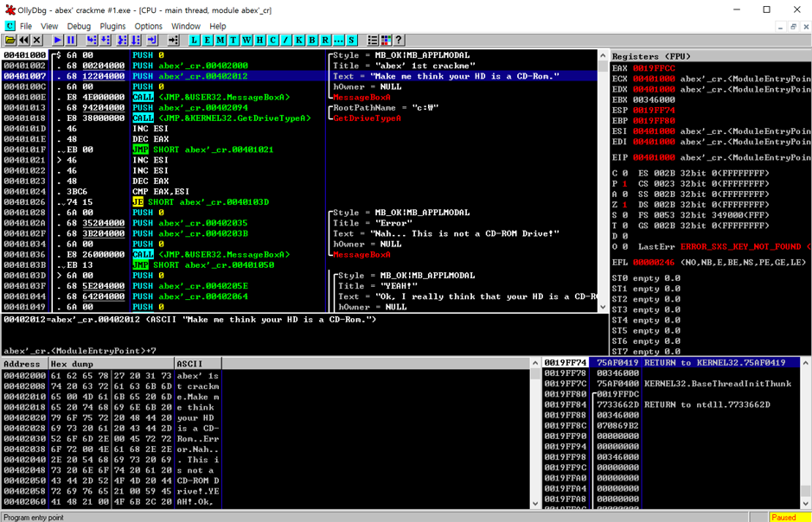Click the Help question mark icon

point(399,40)
